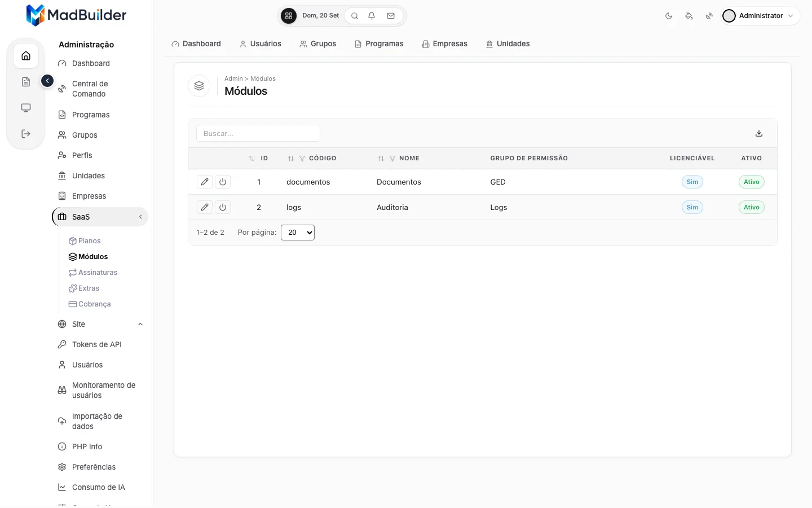The width and height of the screenshot is (812, 508).
Task: Toggle power for logs module
Action: pos(223,207)
